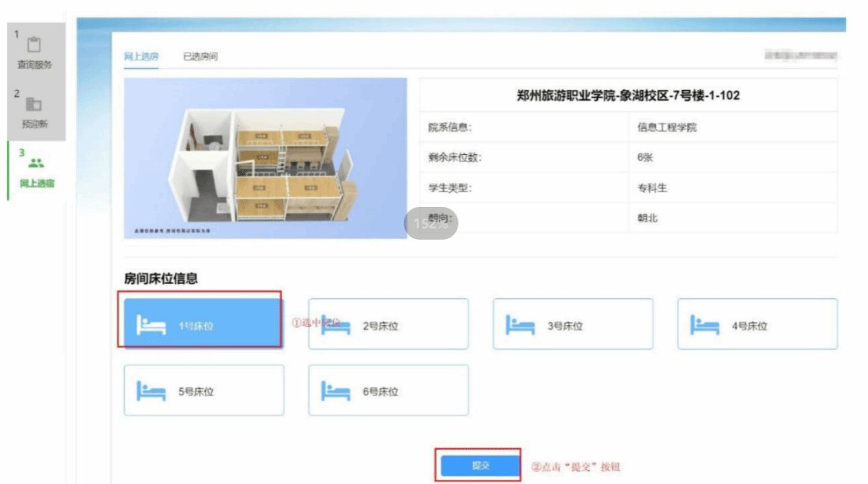Click the building icon for 预迎新
Screen dimensions: 868x484
point(34,104)
